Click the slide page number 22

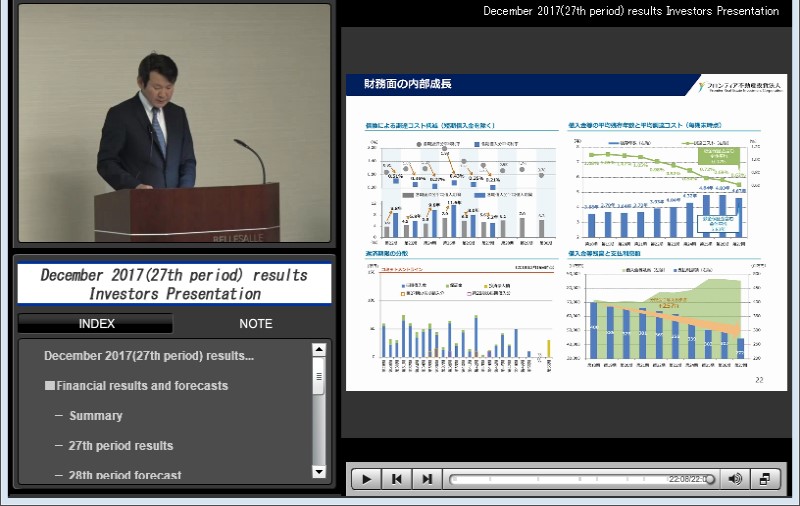pos(759,380)
